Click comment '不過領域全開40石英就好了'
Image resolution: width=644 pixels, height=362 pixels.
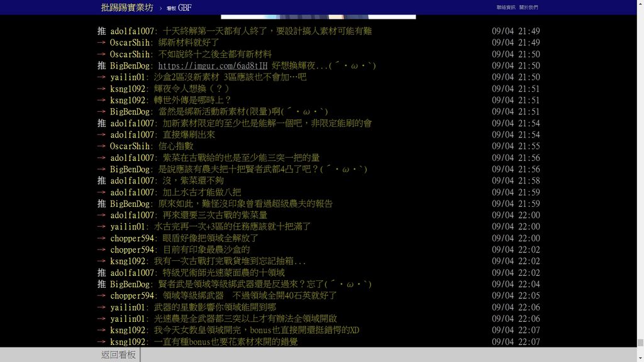click(285, 295)
